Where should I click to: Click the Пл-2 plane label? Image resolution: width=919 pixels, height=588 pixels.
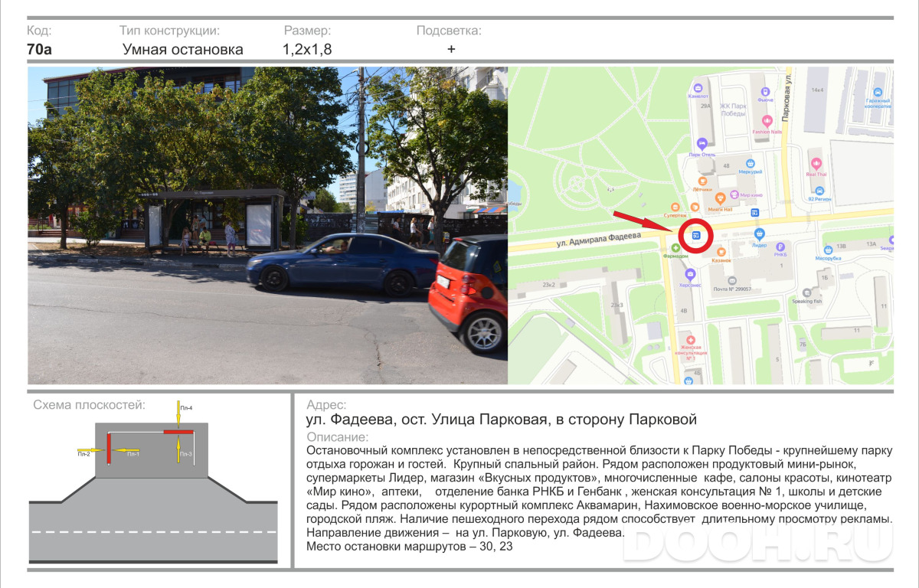(84, 454)
